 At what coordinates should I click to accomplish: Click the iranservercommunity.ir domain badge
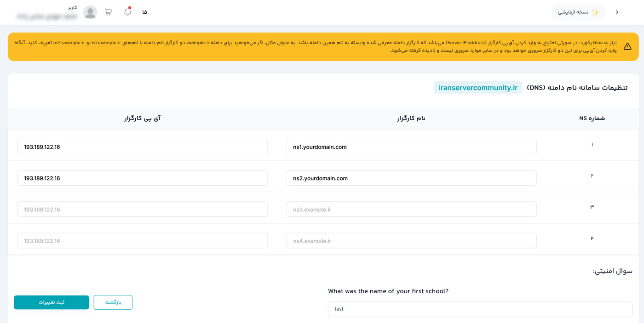pos(478,88)
